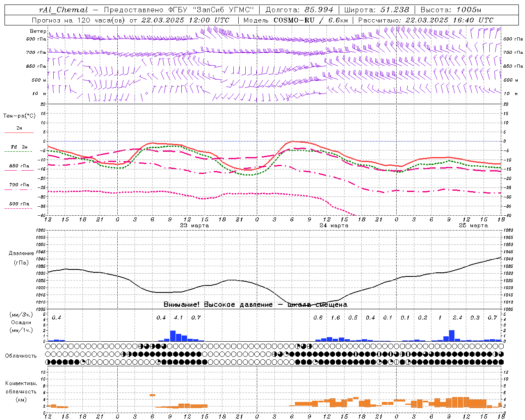This screenshot has height=420, width=525.
Task: Click the warning text Внимание! Высокое давление
Action: click(218, 304)
